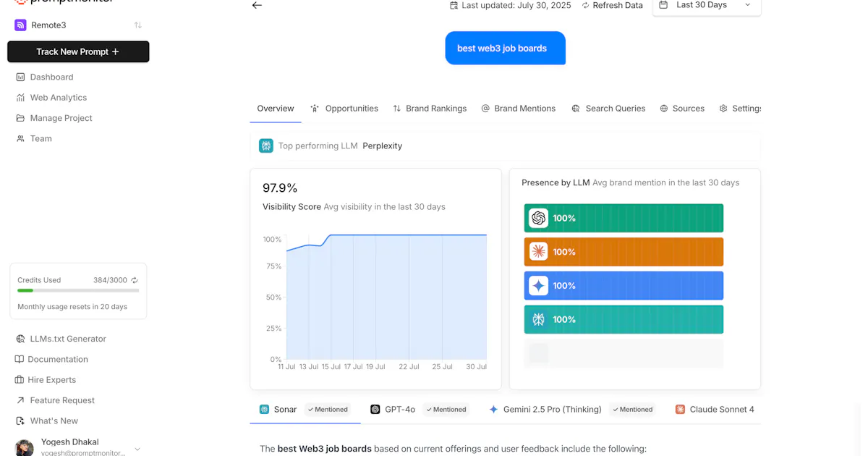Open Feature Request link
The height and width of the screenshot is (456, 868).
pos(62,400)
